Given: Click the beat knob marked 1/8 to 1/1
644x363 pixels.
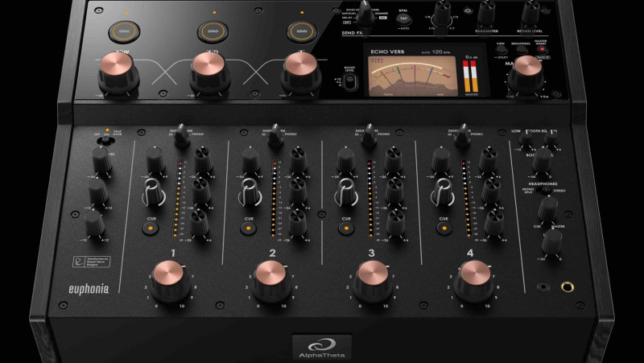Looking at the screenshot, I should pos(442,12).
